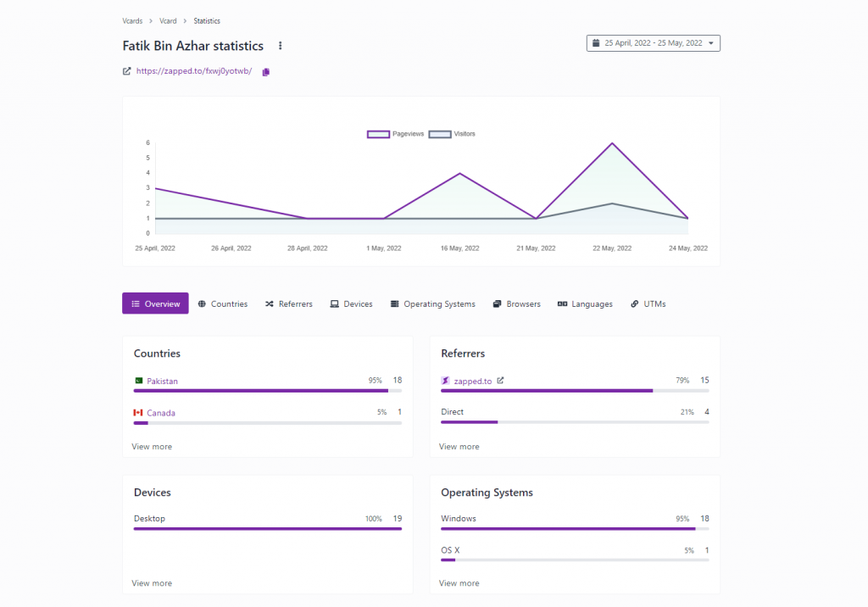Copy vcard URL with clipboard icon
The width and height of the screenshot is (868, 607).
[x=265, y=72]
